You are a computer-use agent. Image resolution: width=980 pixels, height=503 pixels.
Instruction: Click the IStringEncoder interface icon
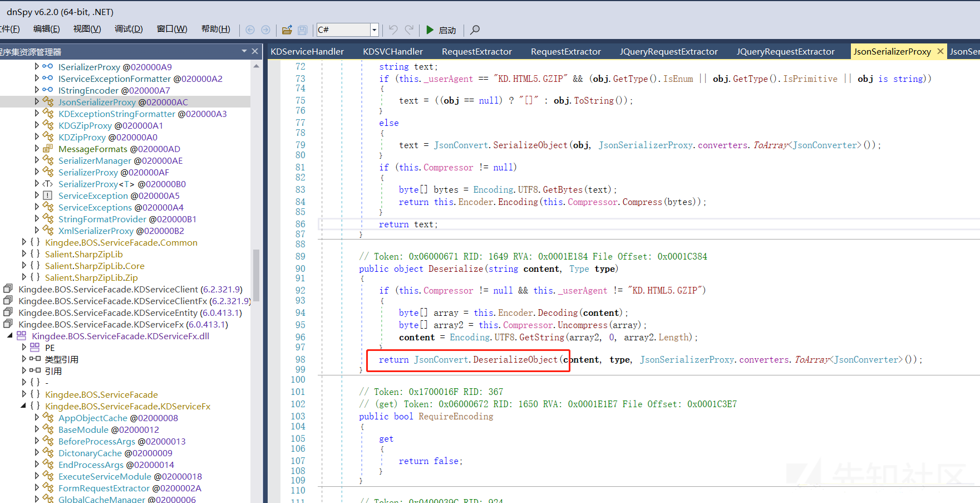[x=48, y=90]
